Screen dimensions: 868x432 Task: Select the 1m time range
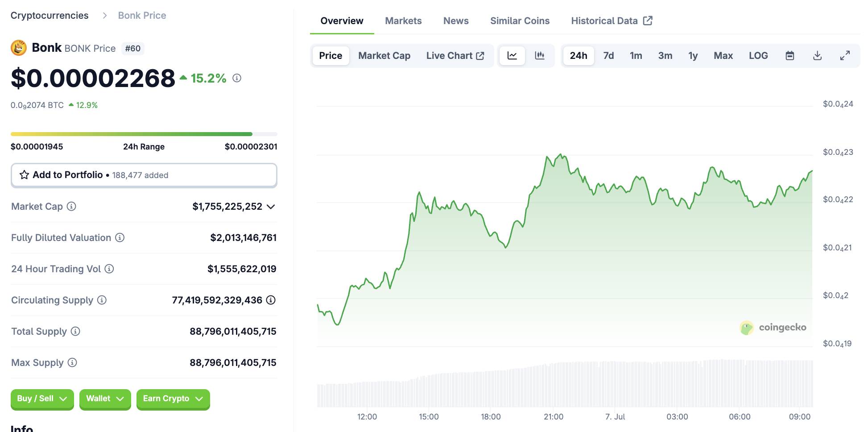pyautogui.click(x=636, y=56)
